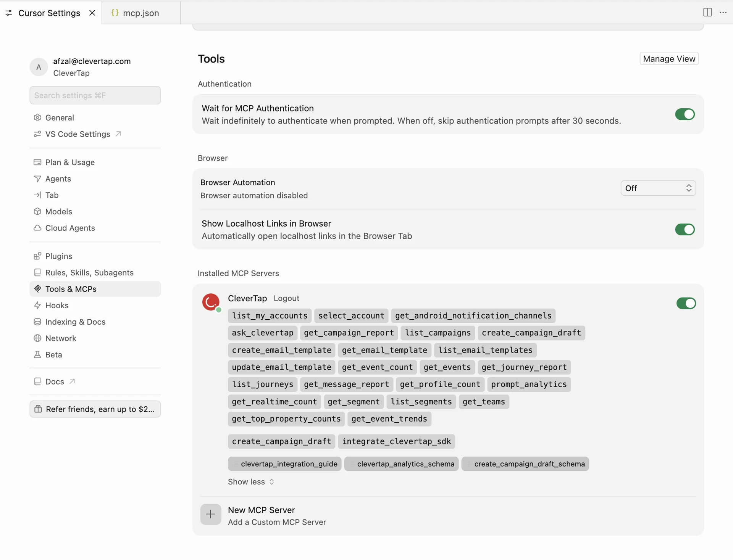733x560 pixels.
Task: Click the integrate_clevertap_sdk prompt chip
Action: pyautogui.click(x=396, y=441)
